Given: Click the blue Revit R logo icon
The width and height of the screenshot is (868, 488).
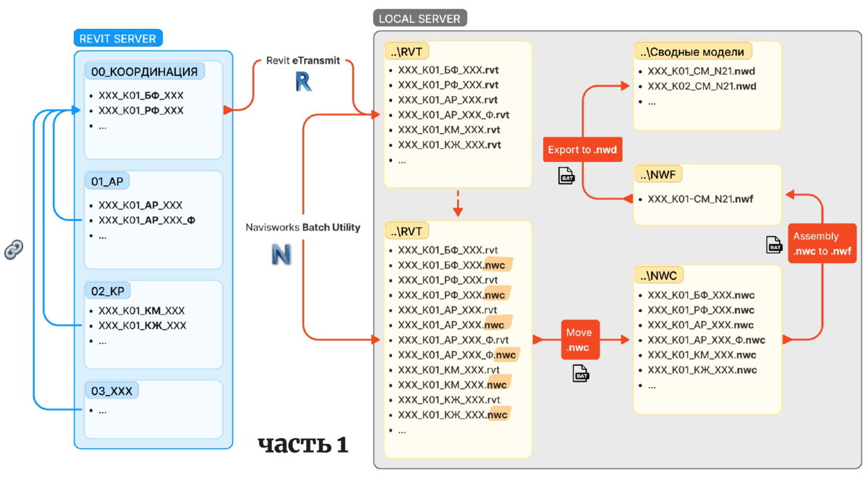Looking at the screenshot, I should (x=304, y=81).
